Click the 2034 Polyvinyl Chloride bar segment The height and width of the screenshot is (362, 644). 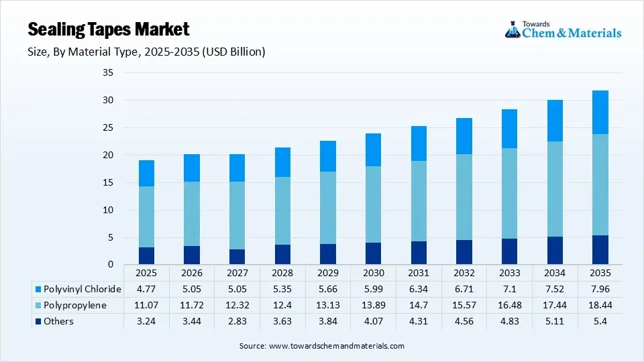[x=555, y=121]
